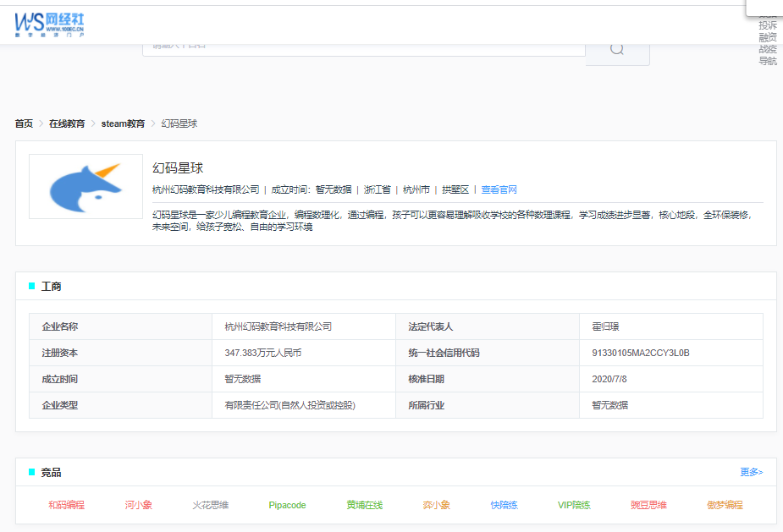
Task: Click the 所属行业 label cell
Action: point(488,405)
